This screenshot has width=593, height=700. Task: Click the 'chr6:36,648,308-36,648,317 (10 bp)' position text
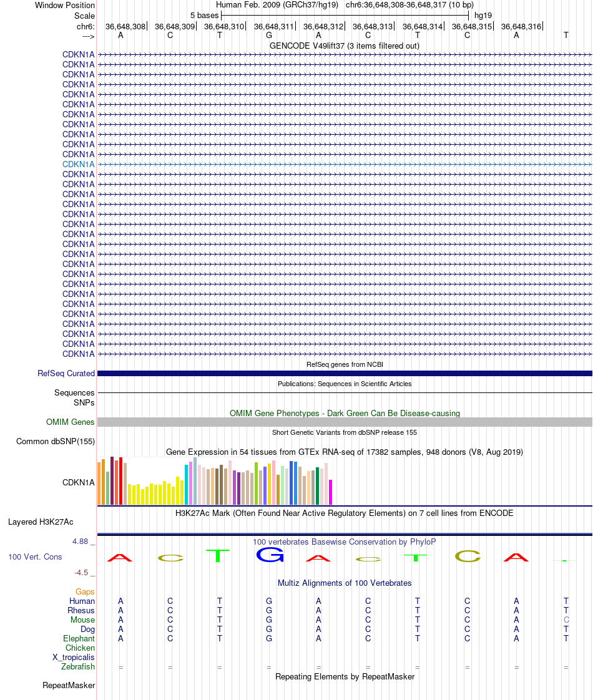click(409, 5)
